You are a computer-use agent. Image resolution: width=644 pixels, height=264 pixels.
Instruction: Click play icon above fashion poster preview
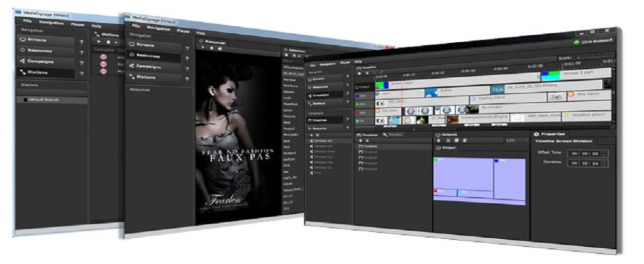click(x=203, y=48)
